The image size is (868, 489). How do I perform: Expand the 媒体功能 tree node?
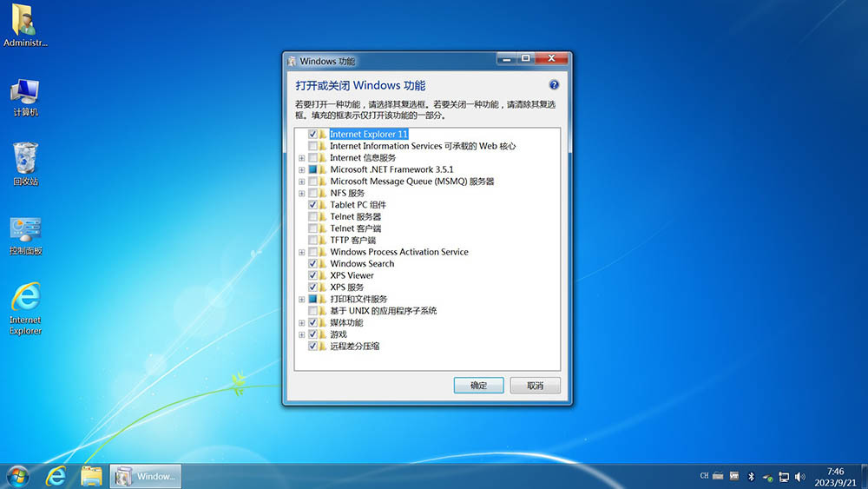coord(302,323)
